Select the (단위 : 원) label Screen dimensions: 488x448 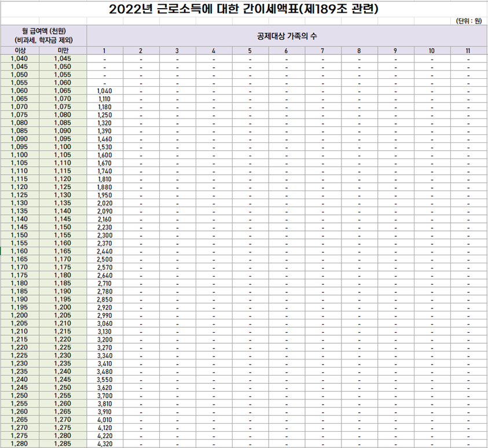pos(469,21)
